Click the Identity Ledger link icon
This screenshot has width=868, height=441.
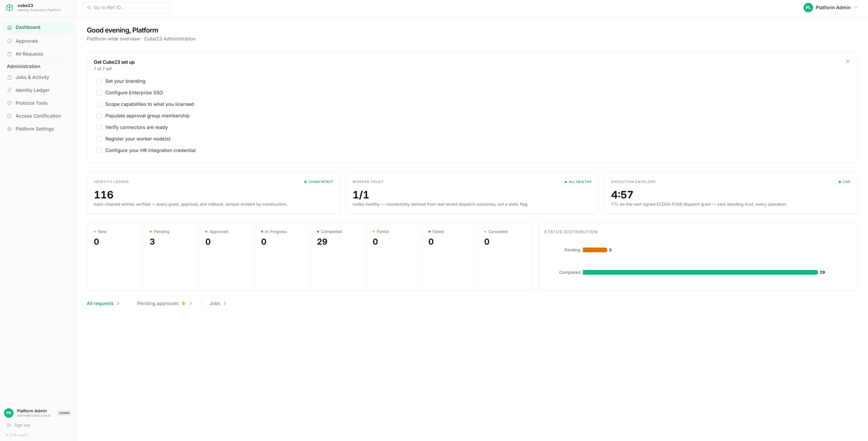pos(9,90)
